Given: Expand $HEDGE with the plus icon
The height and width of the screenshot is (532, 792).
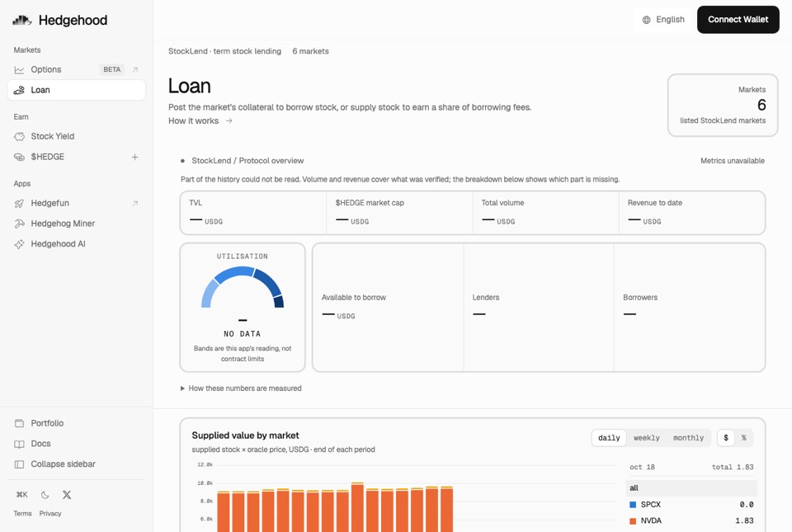Looking at the screenshot, I should (x=134, y=157).
